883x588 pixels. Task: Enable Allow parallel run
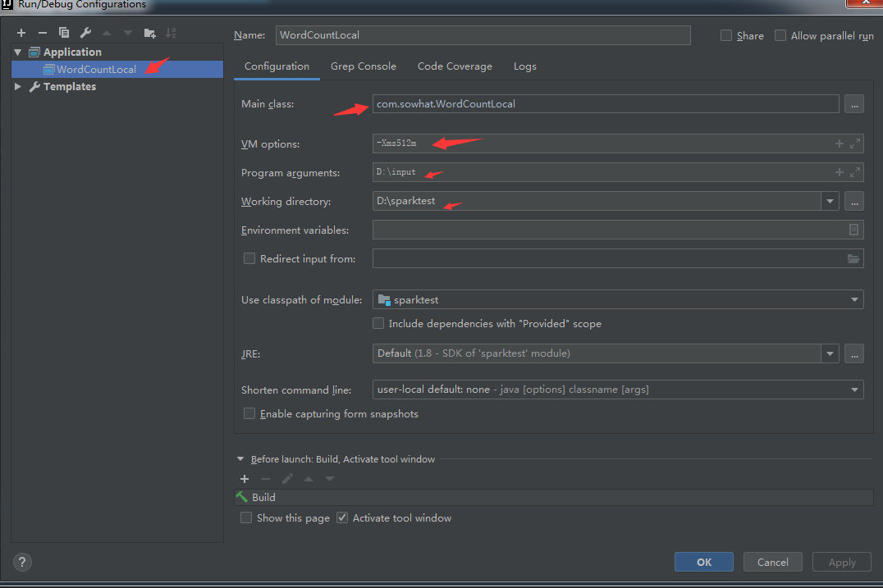[x=780, y=35]
